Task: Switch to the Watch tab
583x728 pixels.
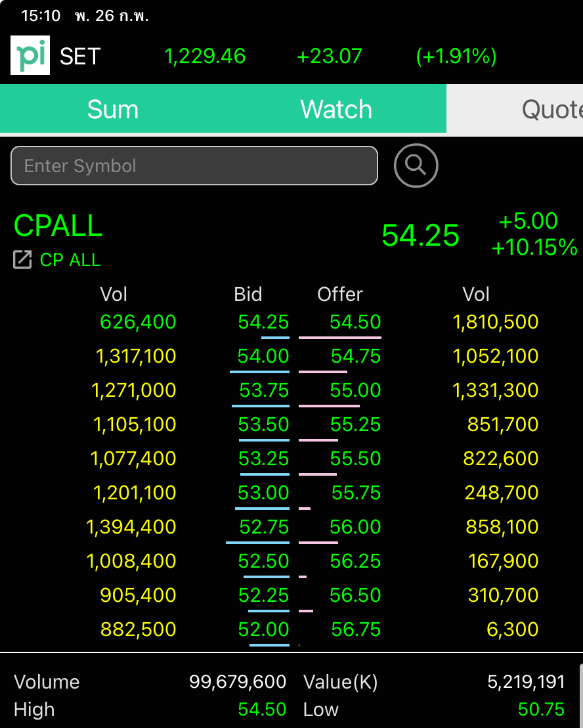Action: click(x=335, y=110)
